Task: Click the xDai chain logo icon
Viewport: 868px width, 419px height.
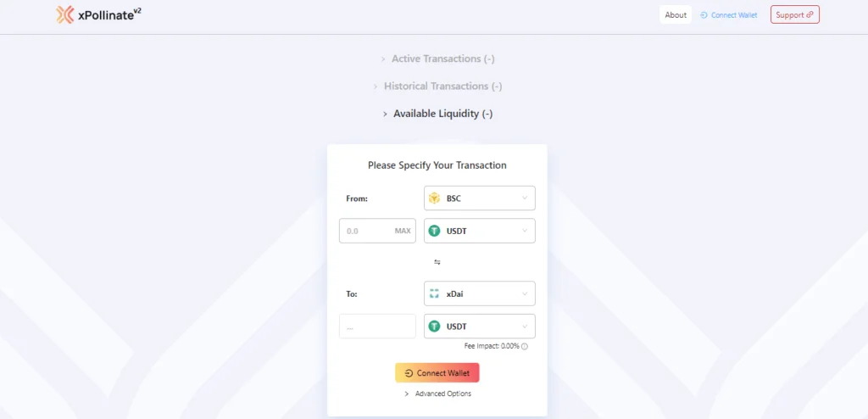Action: (x=435, y=293)
